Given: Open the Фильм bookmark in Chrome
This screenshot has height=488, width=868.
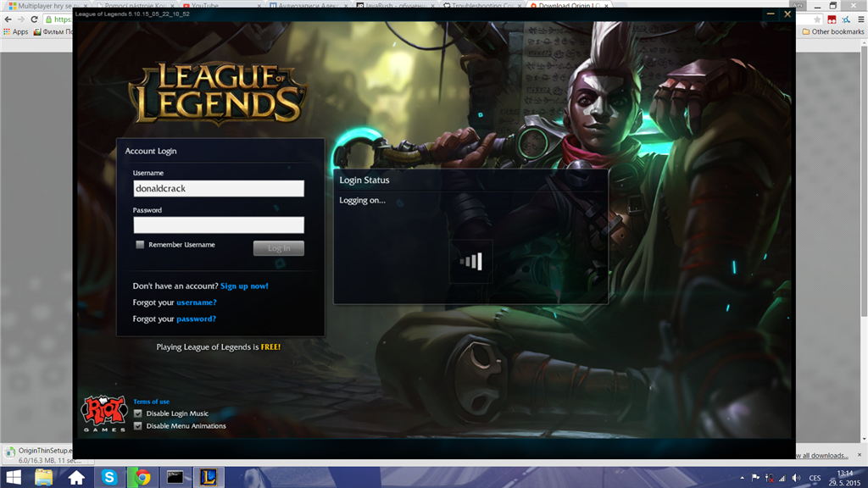Looking at the screenshot, I should [53, 31].
